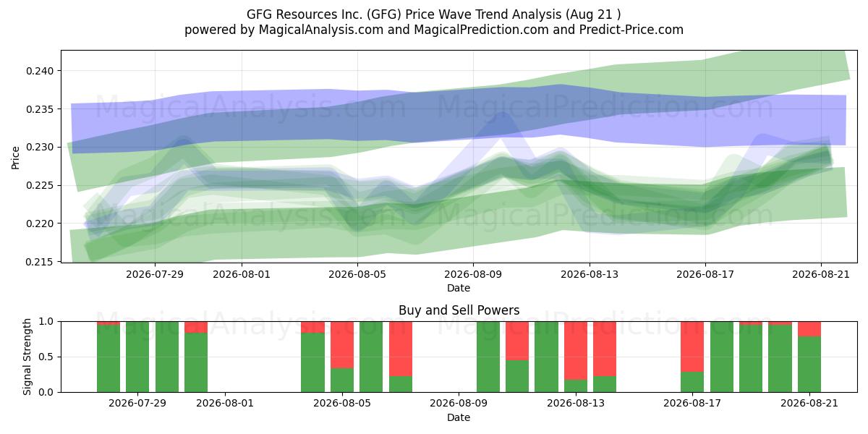Screen dimensions: 868x434
Task: Click 2026-08-09 on the price chart date axis
Action: [473, 274]
